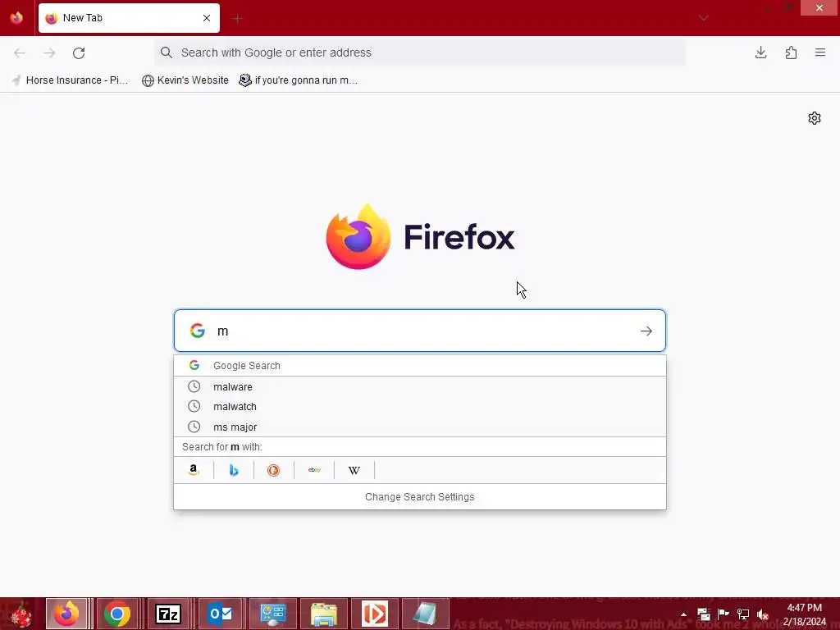Click the Forward navigation arrow
This screenshot has width=840, height=630.
point(49,52)
